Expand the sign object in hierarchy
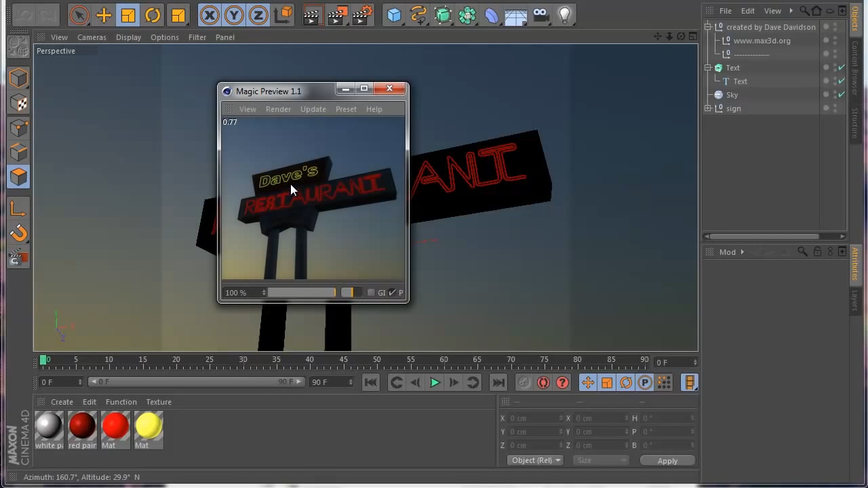 tap(708, 108)
